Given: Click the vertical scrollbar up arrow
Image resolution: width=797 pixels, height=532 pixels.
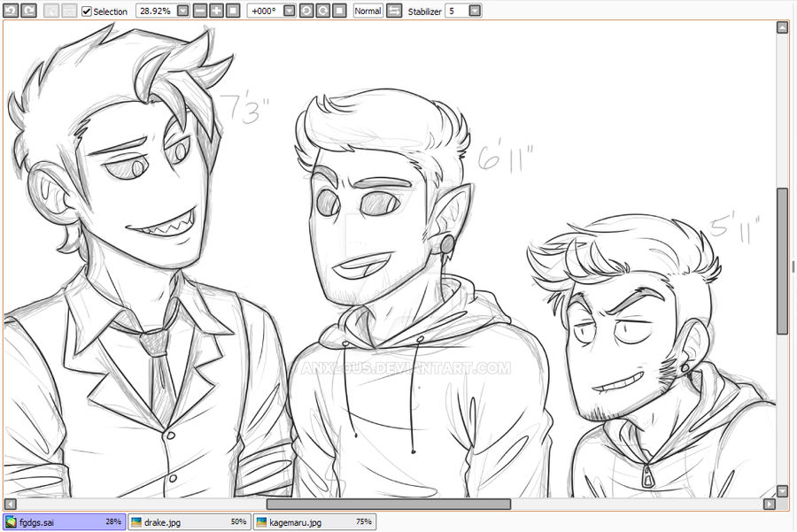Looking at the screenshot, I should [783, 28].
